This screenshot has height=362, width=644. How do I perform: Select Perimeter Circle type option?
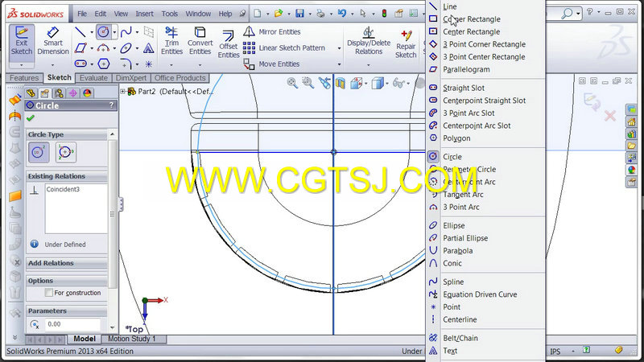[66, 152]
